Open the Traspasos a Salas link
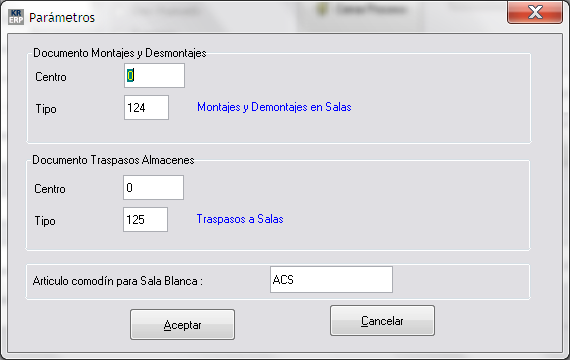570x360 pixels. [240, 219]
